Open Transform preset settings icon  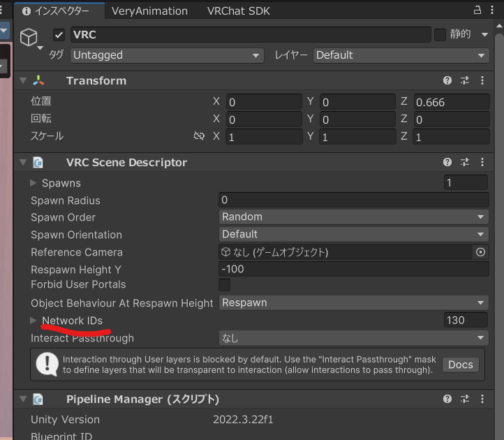(x=465, y=81)
